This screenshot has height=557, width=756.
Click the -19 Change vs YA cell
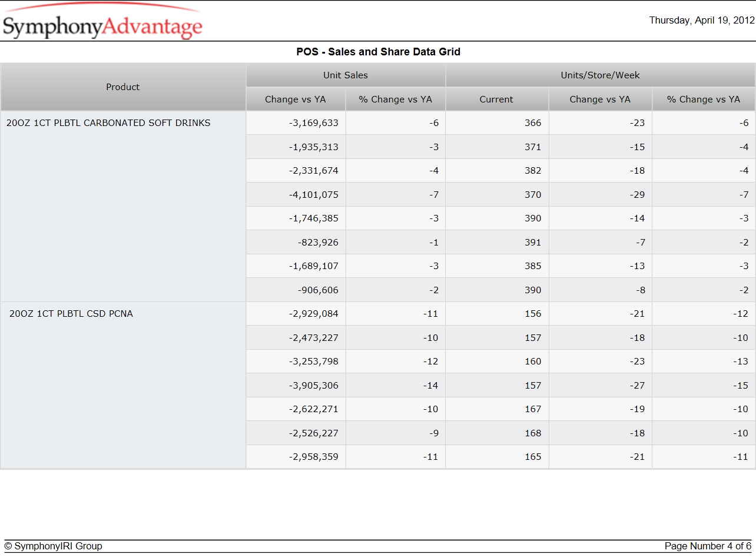(x=600, y=409)
